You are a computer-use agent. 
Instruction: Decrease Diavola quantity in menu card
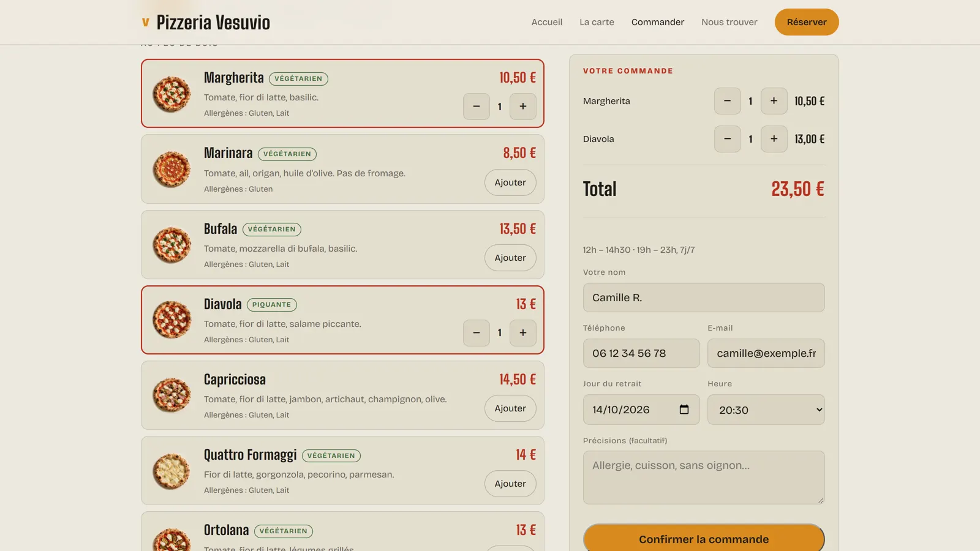pyautogui.click(x=477, y=333)
